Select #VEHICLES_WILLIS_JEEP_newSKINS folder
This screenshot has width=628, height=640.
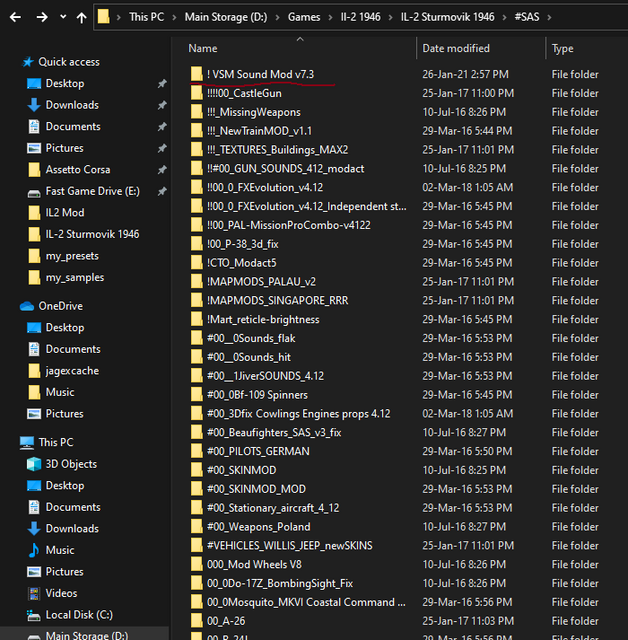pos(290,546)
